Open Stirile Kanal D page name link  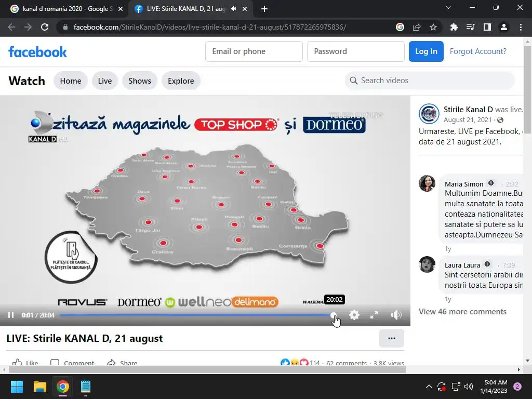coord(468,110)
